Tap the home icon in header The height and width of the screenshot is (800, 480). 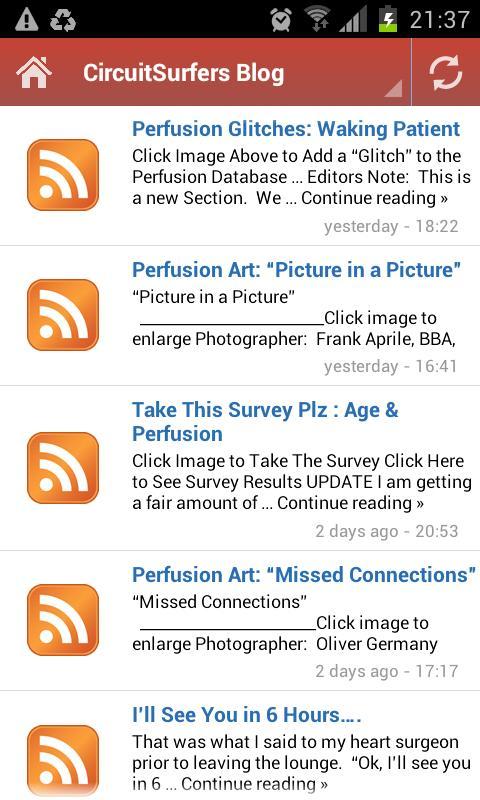tap(34, 72)
